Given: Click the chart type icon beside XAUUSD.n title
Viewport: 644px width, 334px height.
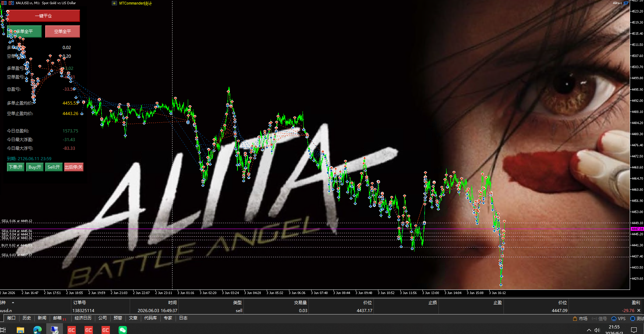Looking at the screenshot, I should 11,3.
